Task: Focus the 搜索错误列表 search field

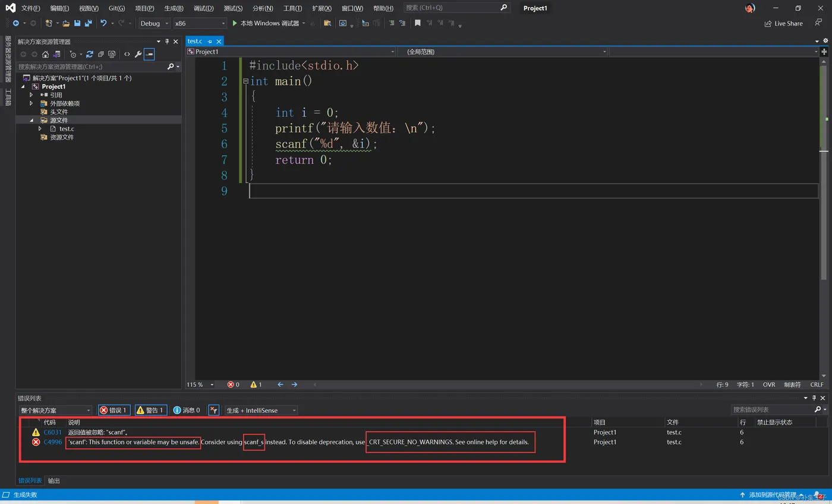Action: (x=772, y=409)
